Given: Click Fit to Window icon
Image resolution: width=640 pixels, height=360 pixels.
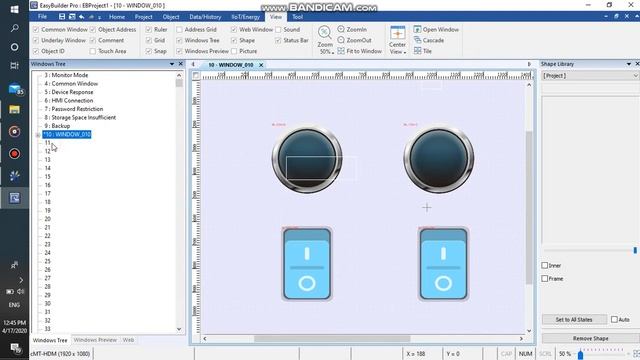Looking at the screenshot, I should (341, 51).
